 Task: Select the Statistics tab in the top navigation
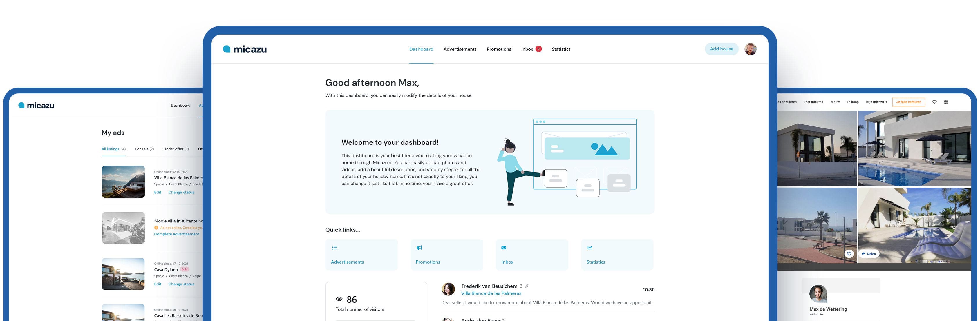click(561, 49)
